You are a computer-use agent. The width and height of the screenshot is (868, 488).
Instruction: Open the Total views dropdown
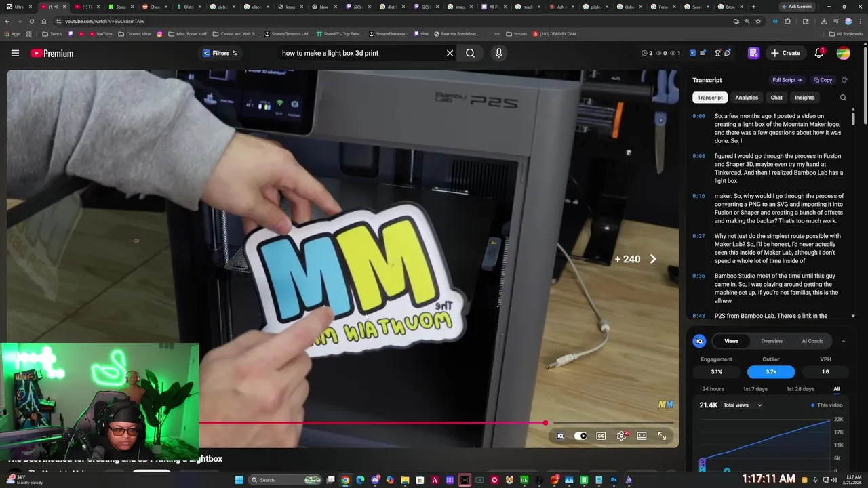pos(743,405)
